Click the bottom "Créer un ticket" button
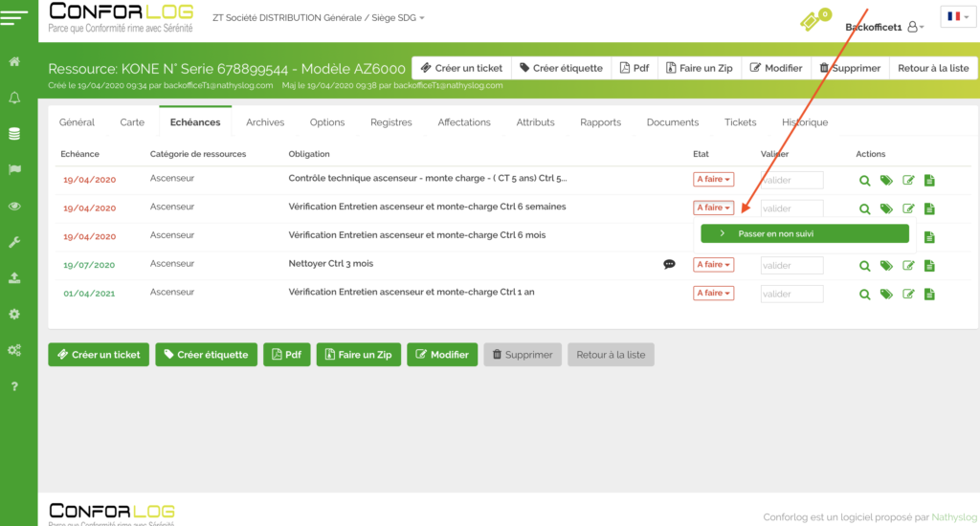Viewport: 980px width, 526px height. coord(100,355)
